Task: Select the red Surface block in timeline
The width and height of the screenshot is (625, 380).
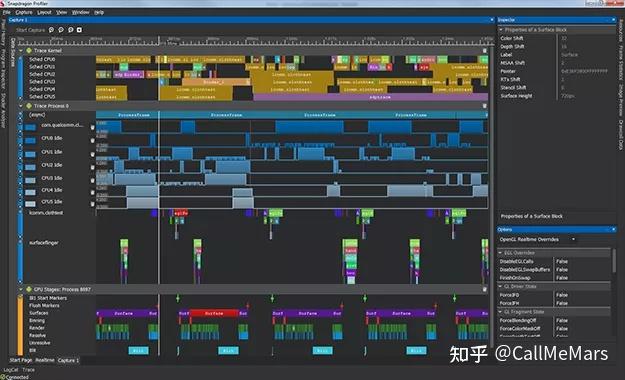Action: click(214, 313)
